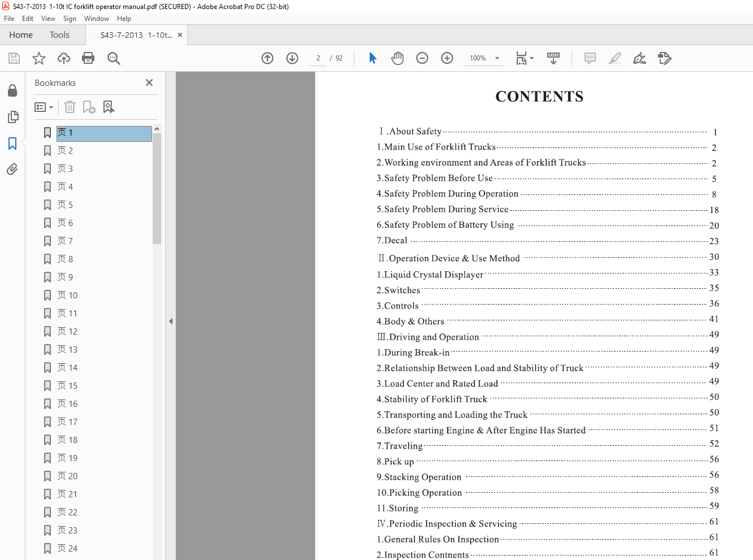753x560 pixels.
Task: Click contents entry '11.Storing'
Action: click(397, 508)
